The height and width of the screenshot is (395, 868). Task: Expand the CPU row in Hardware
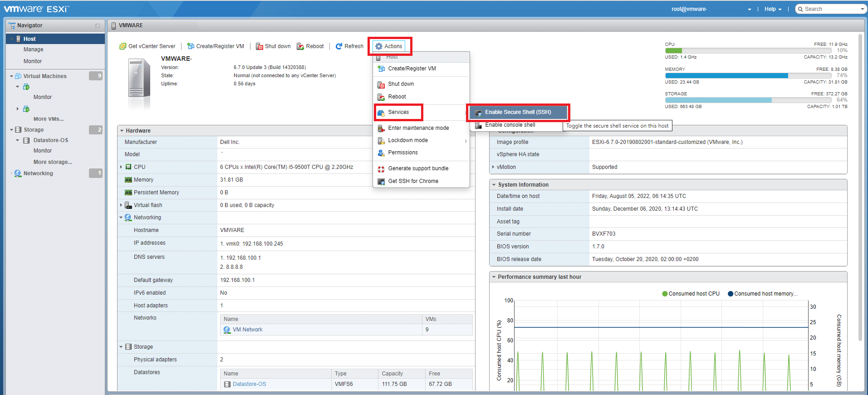(x=121, y=167)
